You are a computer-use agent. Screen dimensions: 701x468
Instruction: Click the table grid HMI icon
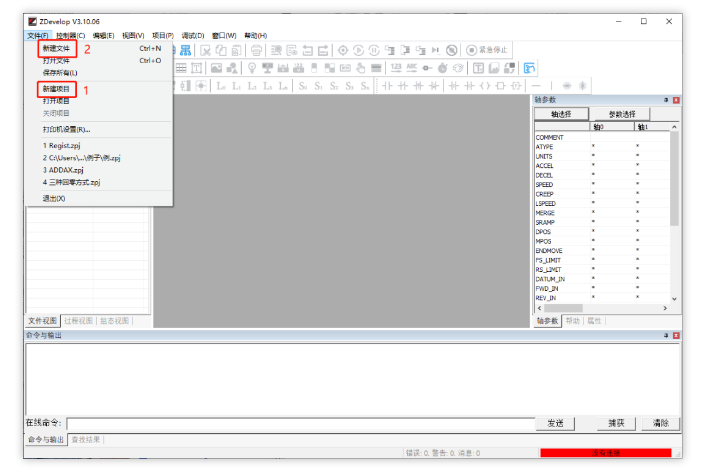click(181, 68)
